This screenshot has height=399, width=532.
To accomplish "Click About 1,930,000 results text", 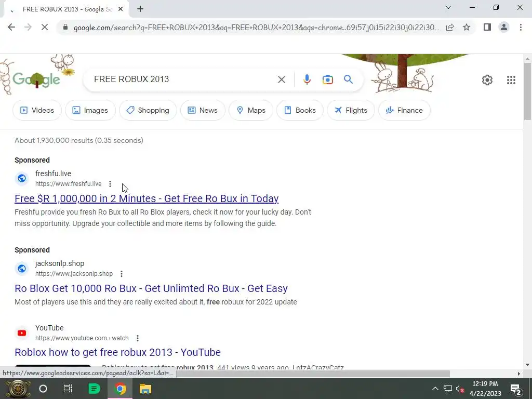I will click(x=79, y=140).
